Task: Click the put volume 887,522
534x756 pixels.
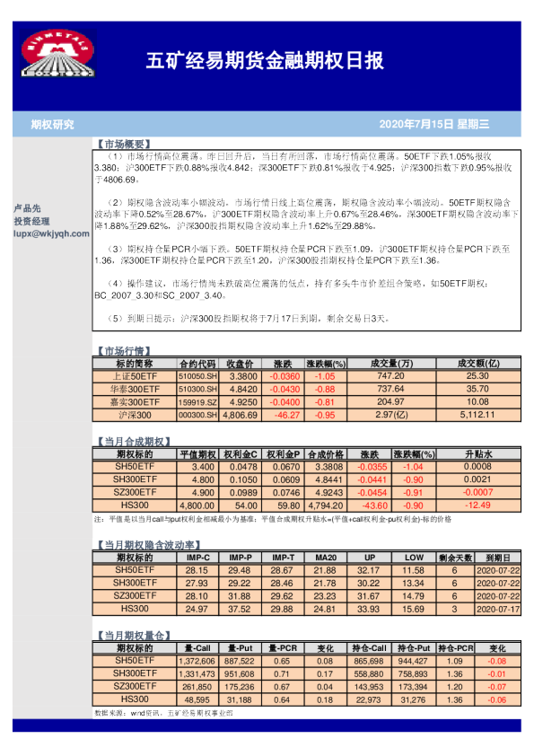Action: click(x=239, y=662)
